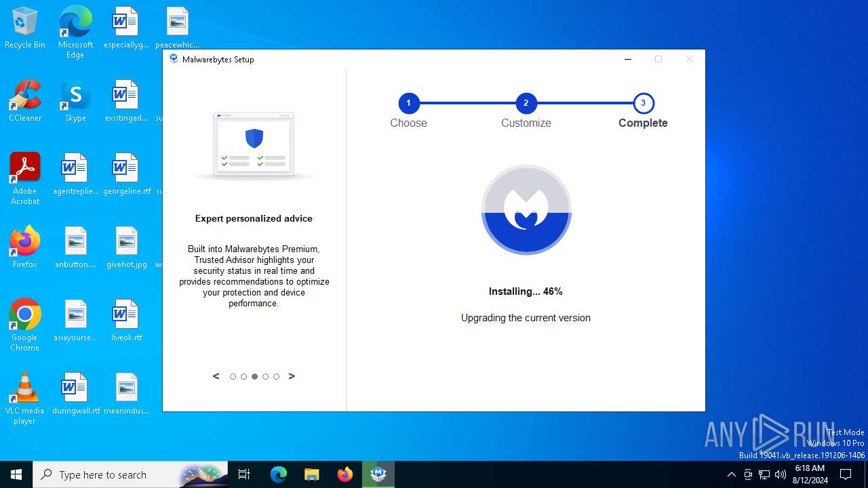Minimize the Malwarebytes Setup window

point(628,59)
